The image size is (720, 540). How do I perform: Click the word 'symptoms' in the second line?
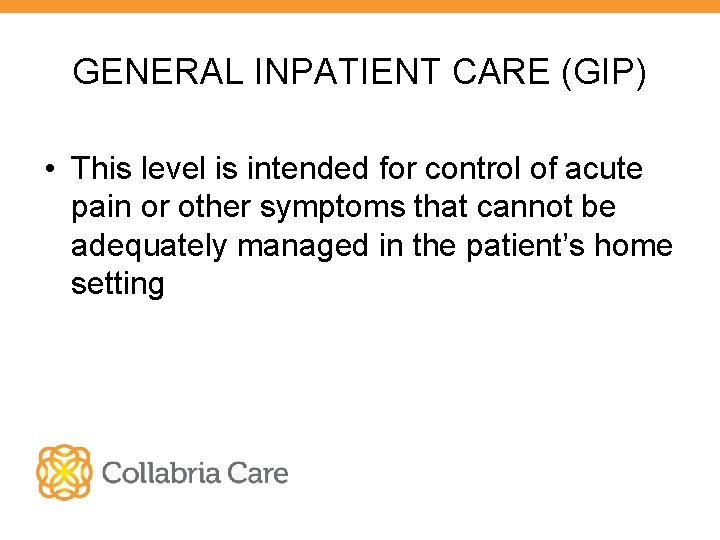[x=333, y=208]
